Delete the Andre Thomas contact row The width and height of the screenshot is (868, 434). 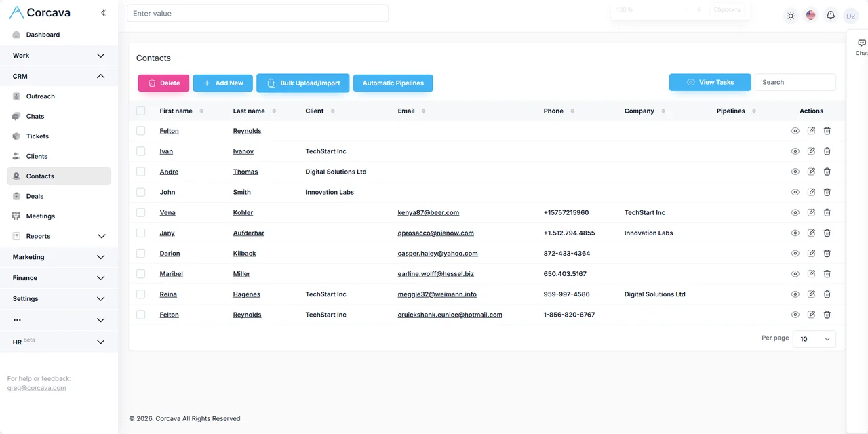pos(827,172)
